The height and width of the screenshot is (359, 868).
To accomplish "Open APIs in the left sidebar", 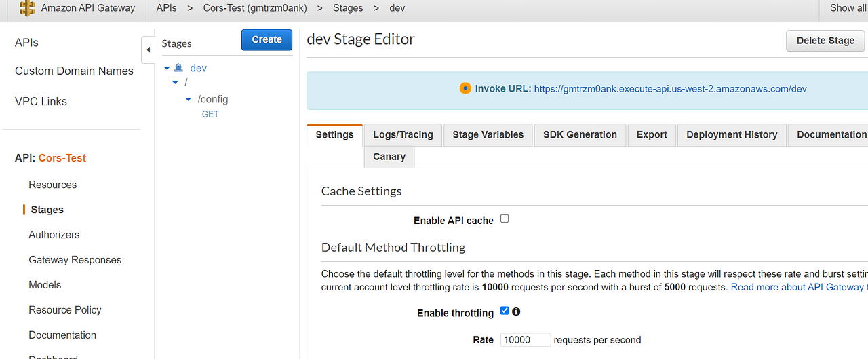I will coord(26,43).
